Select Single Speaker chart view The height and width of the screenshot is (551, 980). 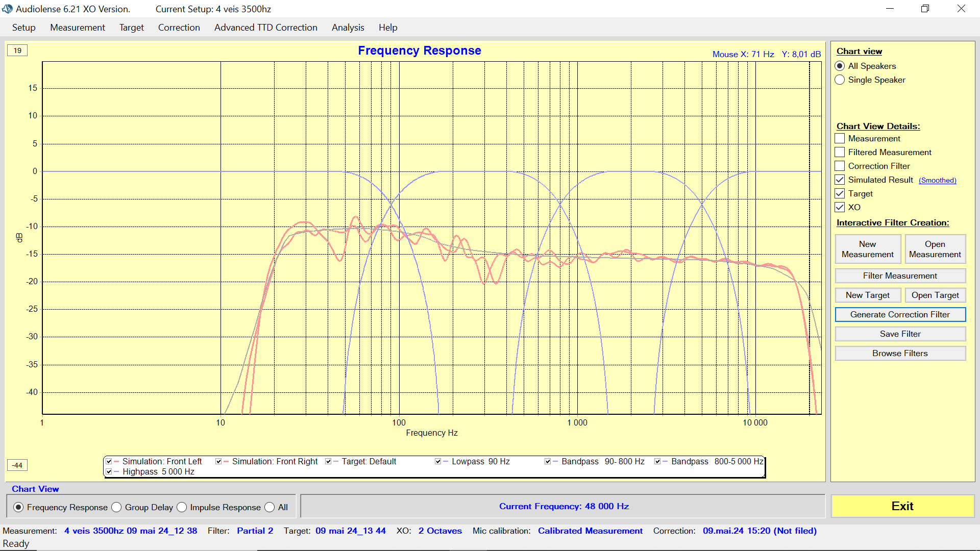pos(840,80)
